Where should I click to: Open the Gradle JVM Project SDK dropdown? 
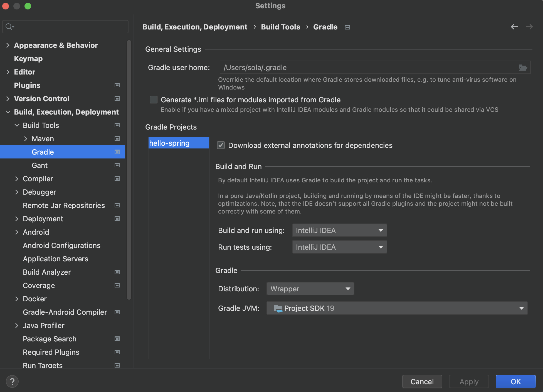pos(397,308)
